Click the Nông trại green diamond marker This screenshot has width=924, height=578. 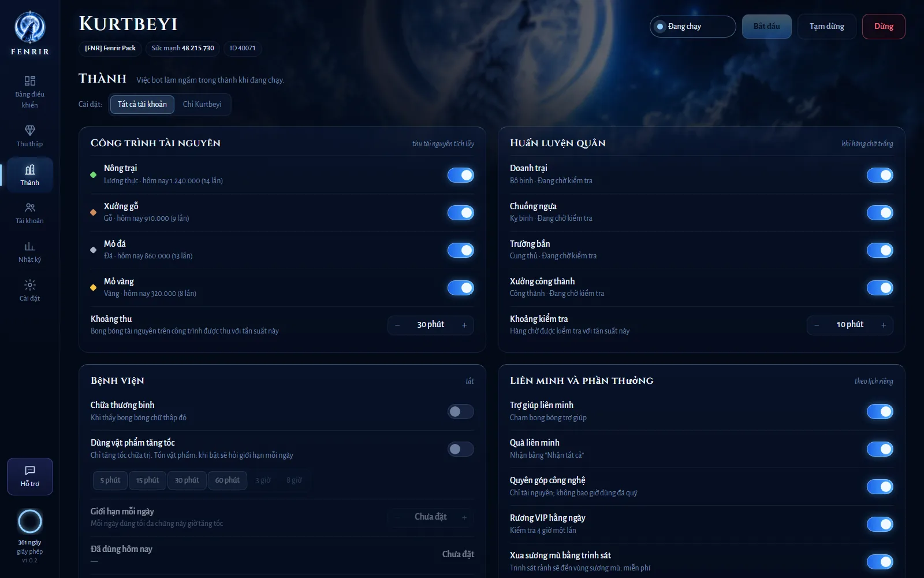click(94, 175)
